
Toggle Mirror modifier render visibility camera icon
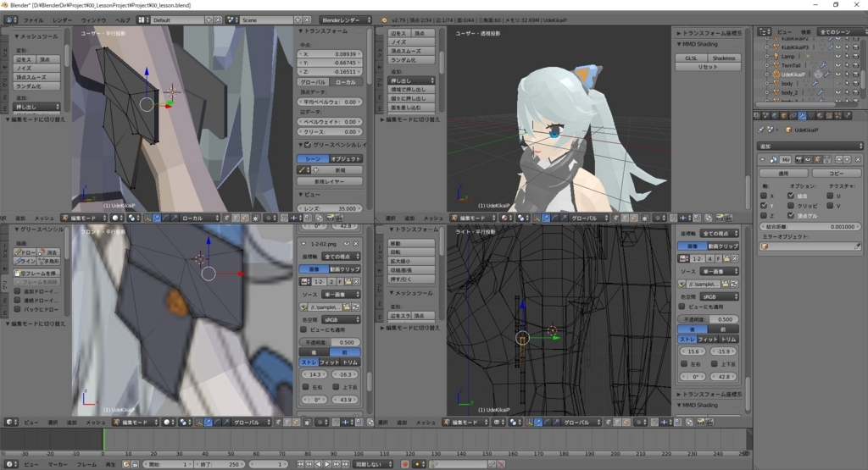pos(798,160)
